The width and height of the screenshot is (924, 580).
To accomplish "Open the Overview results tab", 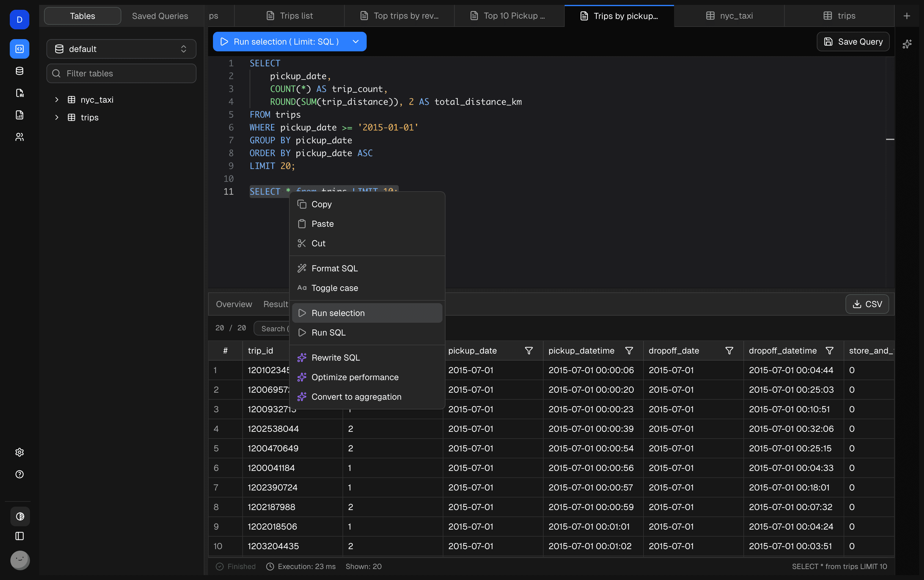I will pyautogui.click(x=234, y=304).
